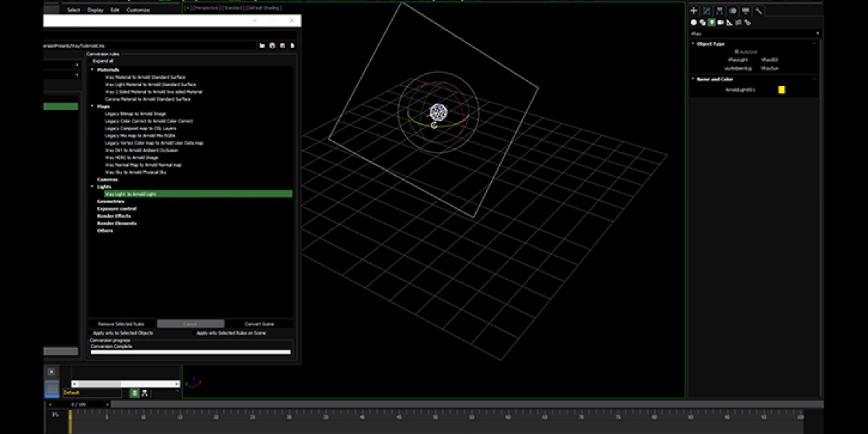The image size is (868, 434).
Task: Click Remove Selected Rules button
Action: click(122, 323)
